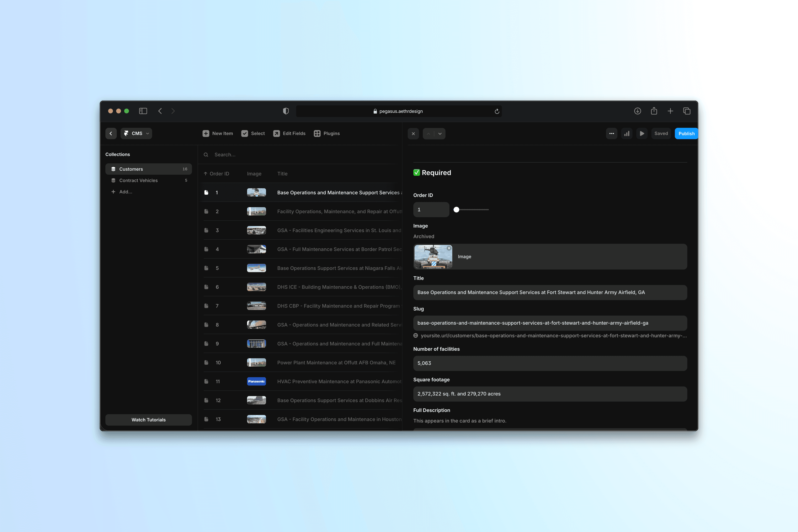Click the New Item plus icon

pyautogui.click(x=206, y=133)
